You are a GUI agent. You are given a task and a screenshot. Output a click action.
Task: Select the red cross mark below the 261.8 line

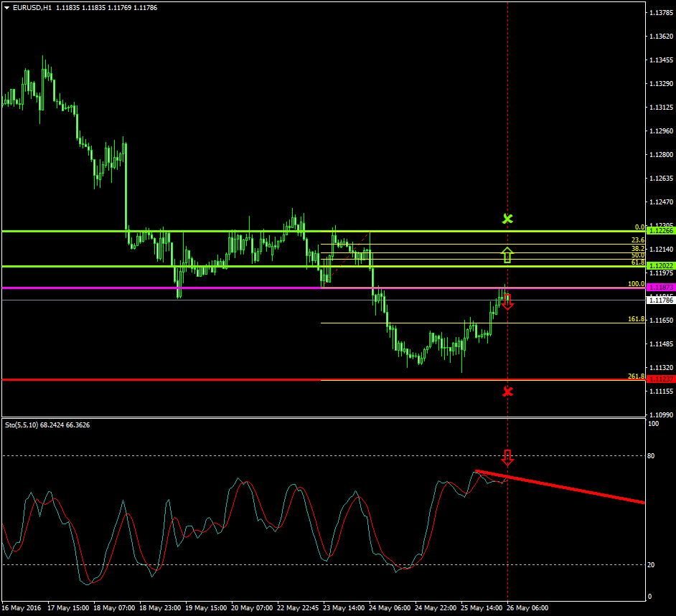pos(508,392)
